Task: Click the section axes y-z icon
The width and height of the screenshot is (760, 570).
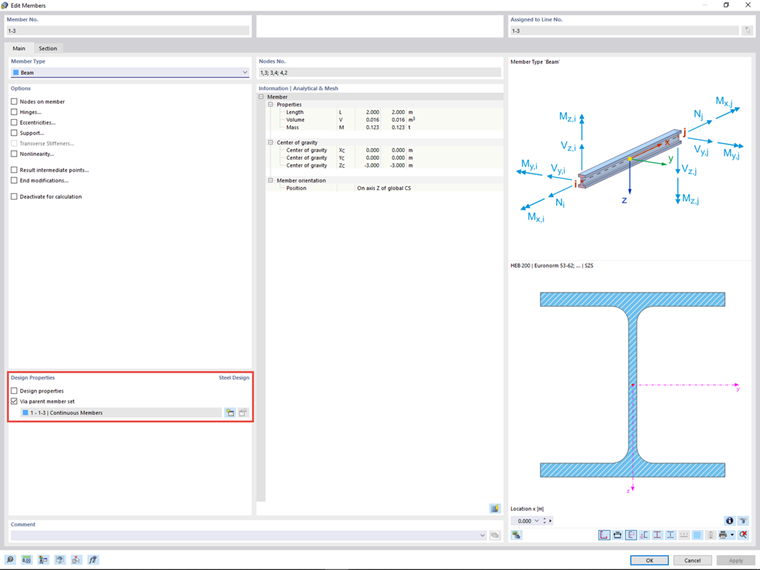Action: [644, 535]
